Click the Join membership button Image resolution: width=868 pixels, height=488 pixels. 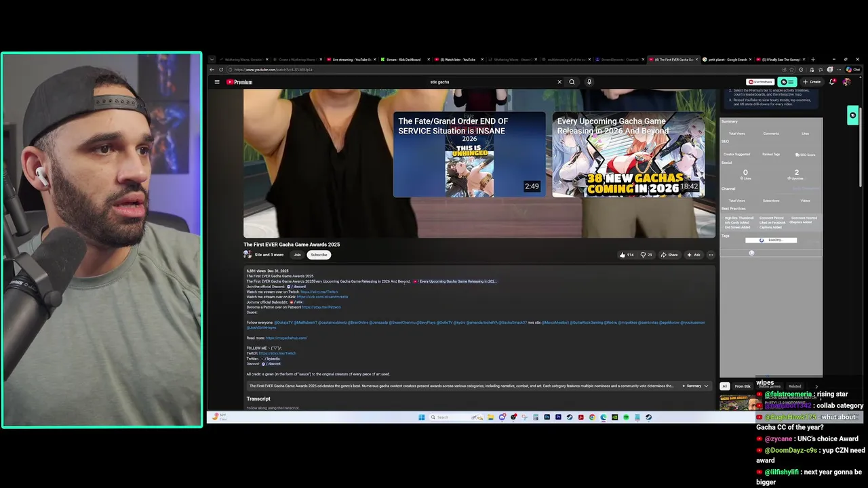pyautogui.click(x=297, y=255)
